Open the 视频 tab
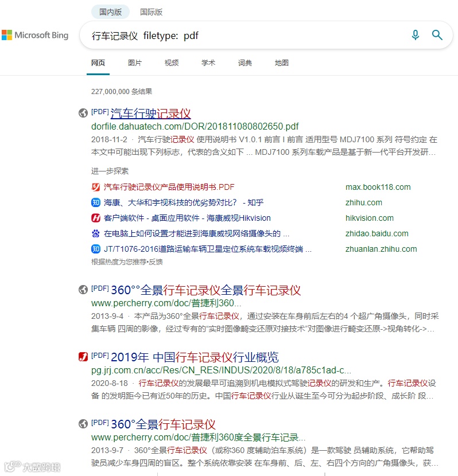 point(172,63)
